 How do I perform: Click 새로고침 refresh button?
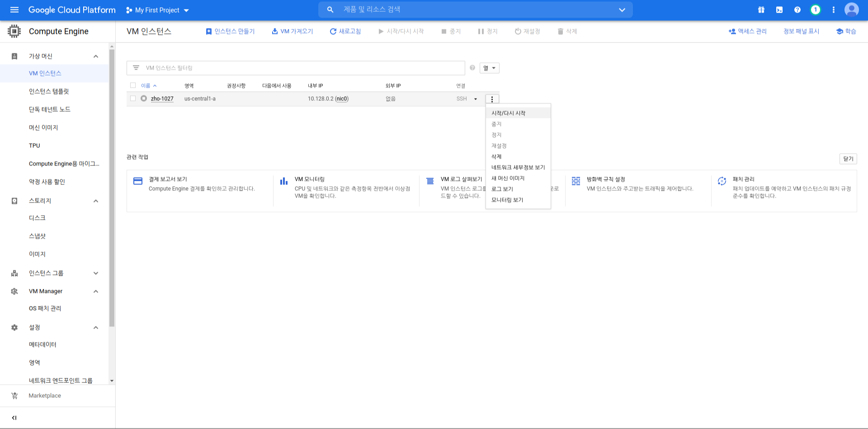tap(345, 31)
